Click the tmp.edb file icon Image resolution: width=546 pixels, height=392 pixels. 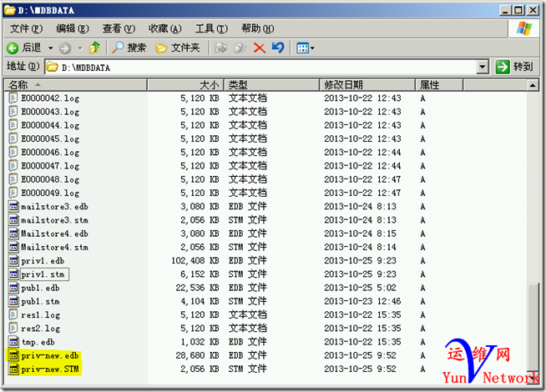click(13, 342)
